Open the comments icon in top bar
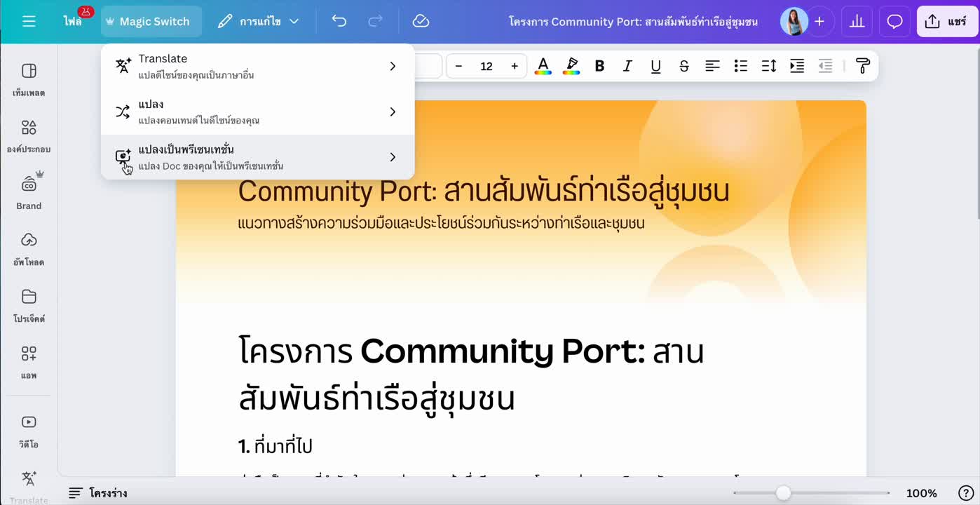Image resolution: width=980 pixels, height=505 pixels. point(894,21)
